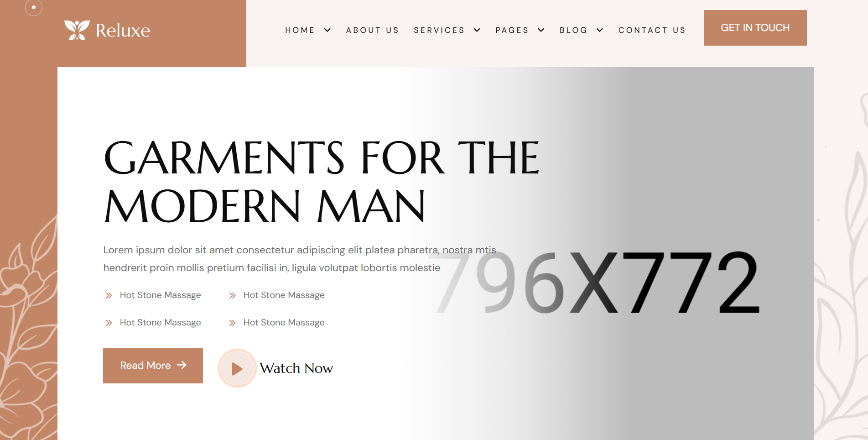Click the play icon beside Watch Now

point(237,368)
